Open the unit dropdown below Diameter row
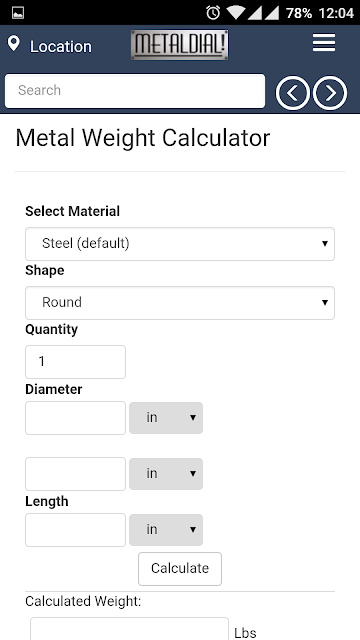This screenshot has height=640, width=360. [166, 473]
